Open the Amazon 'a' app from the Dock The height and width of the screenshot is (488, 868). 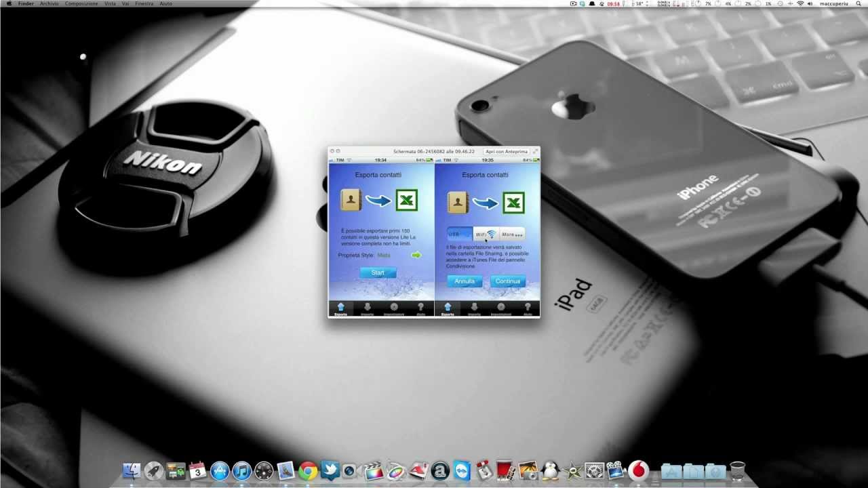[440, 470]
